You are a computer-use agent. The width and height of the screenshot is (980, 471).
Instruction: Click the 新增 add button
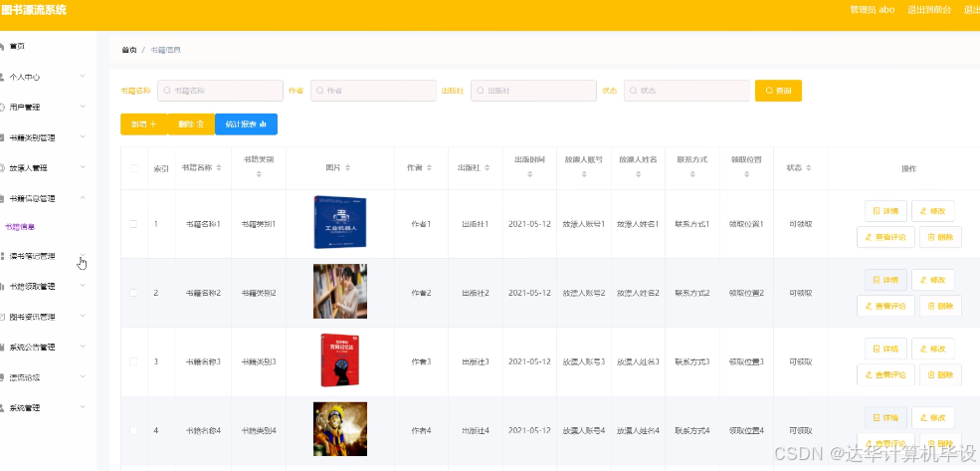click(x=143, y=123)
